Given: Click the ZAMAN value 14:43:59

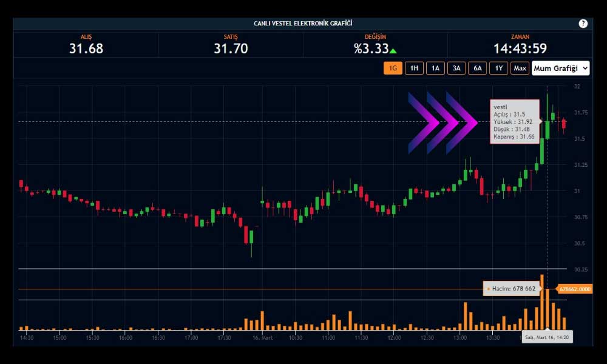Looking at the screenshot, I should point(520,49).
